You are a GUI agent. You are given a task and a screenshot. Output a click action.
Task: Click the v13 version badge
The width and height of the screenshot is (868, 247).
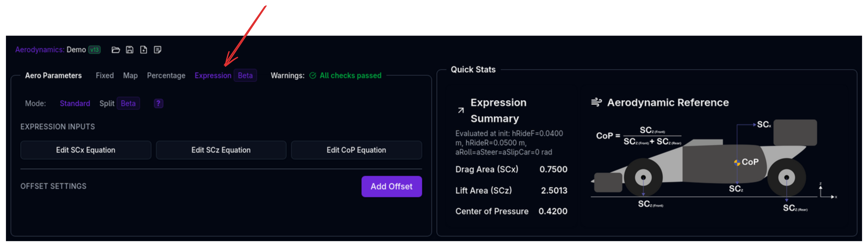95,49
